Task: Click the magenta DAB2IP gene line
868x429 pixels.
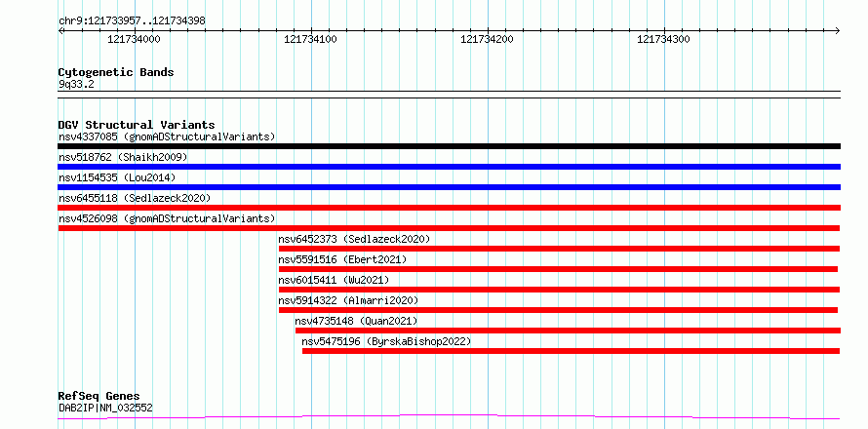Action: (449, 416)
